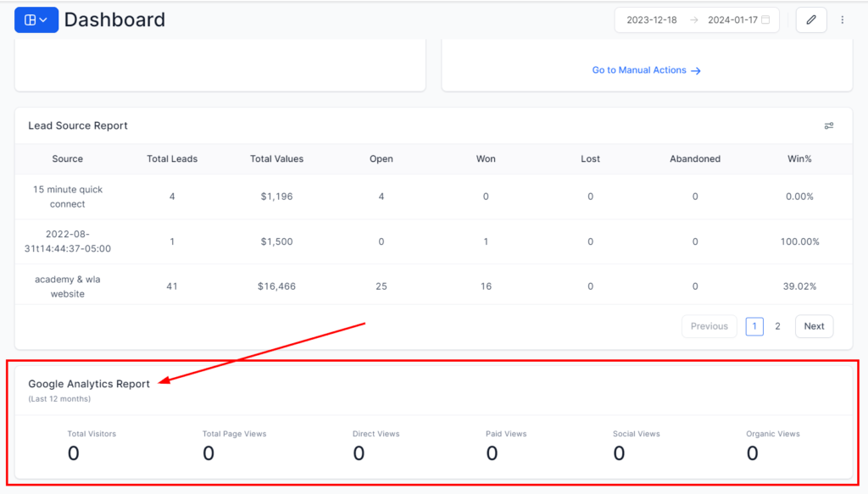Click the Total Leads column header
868x494 pixels.
pos(172,158)
